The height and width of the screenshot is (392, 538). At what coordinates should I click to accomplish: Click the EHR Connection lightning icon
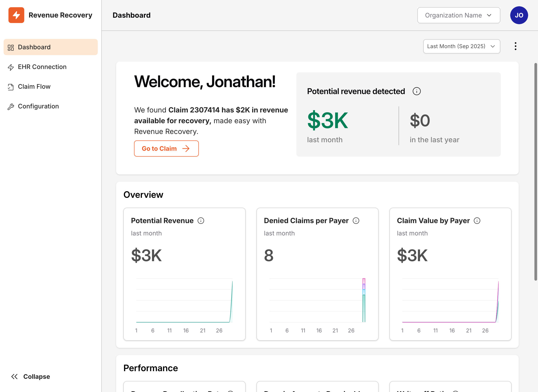coord(11,67)
